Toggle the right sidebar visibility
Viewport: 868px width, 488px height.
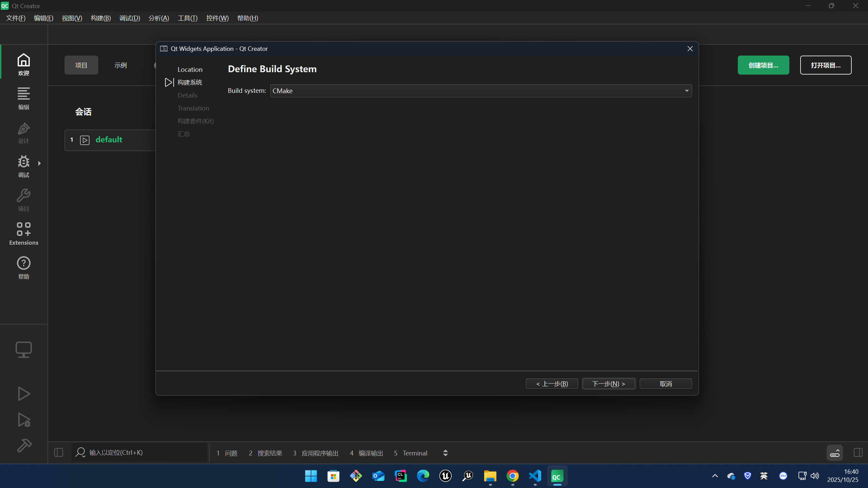[x=858, y=452]
